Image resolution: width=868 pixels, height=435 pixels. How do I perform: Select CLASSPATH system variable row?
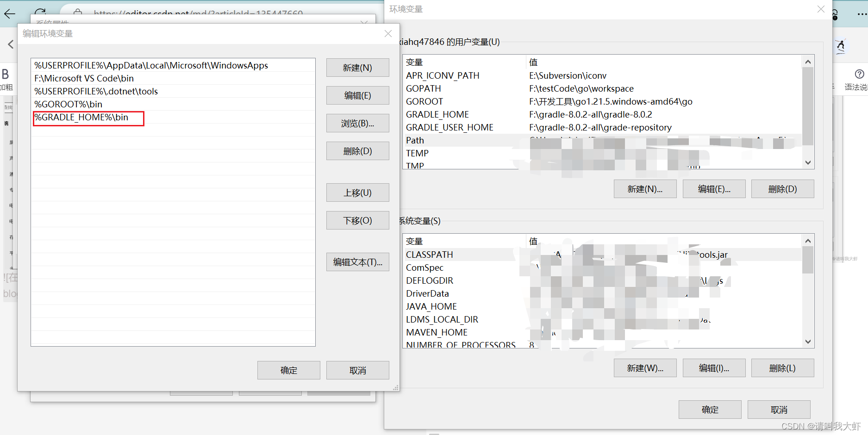point(602,255)
